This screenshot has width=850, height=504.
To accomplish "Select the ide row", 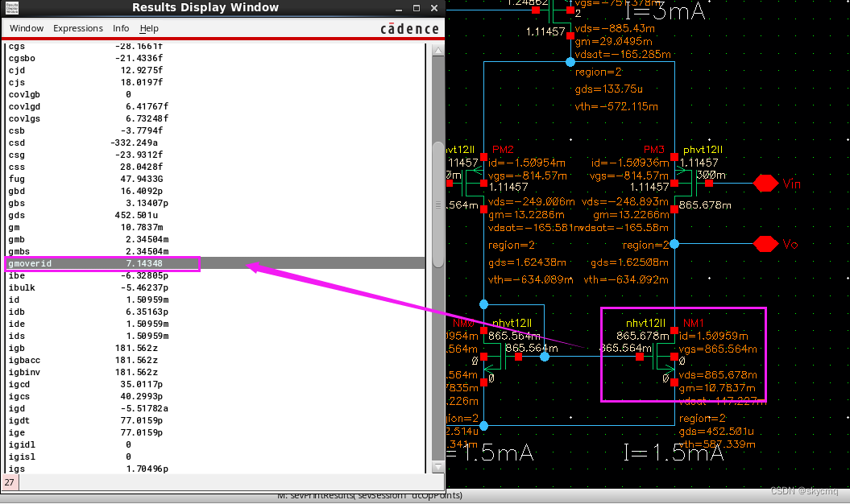I will tap(214, 324).
